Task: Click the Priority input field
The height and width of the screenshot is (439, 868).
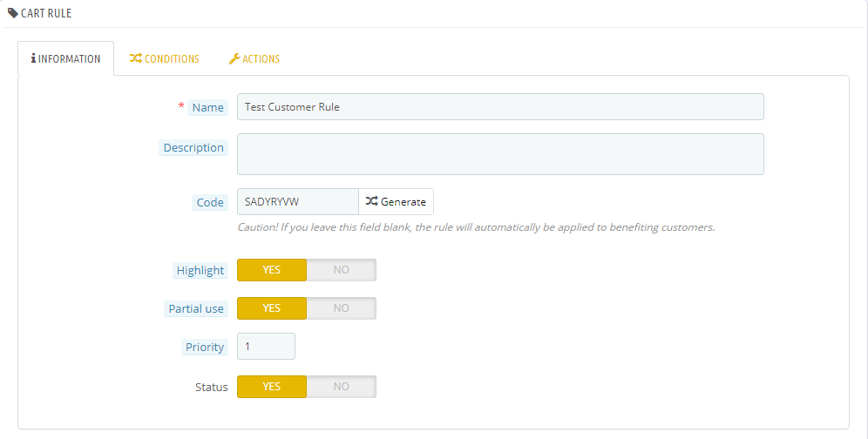Action: pyautogui.click(x=267, y=346)
